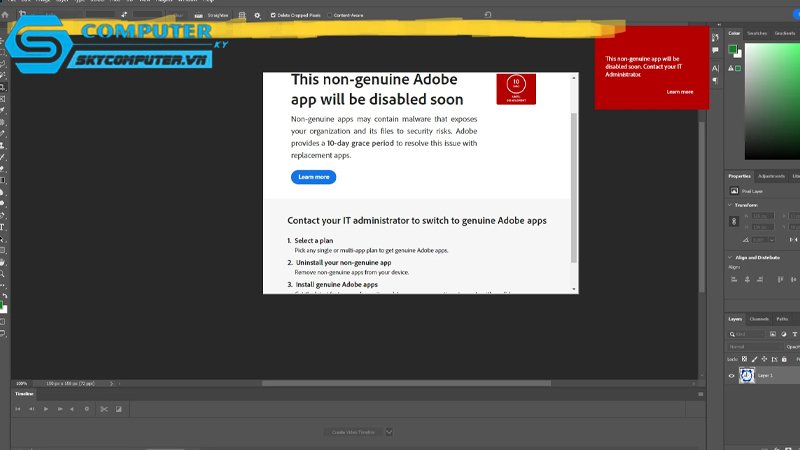800x450 pixels.
Task: Click dialog scrollbar up arrow
Action: 574,78
